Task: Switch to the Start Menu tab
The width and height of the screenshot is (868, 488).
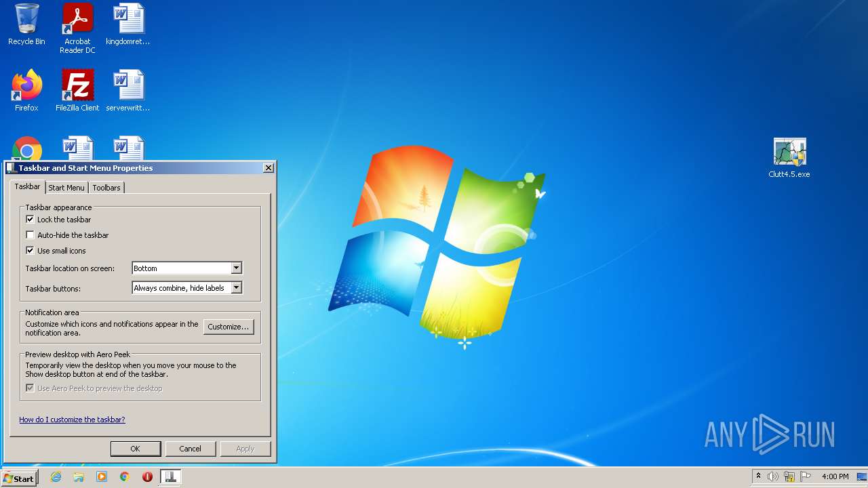Action: tap(66, 188)
